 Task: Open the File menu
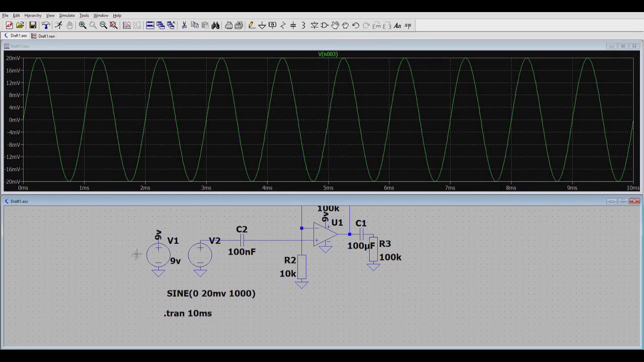point(5,16)
